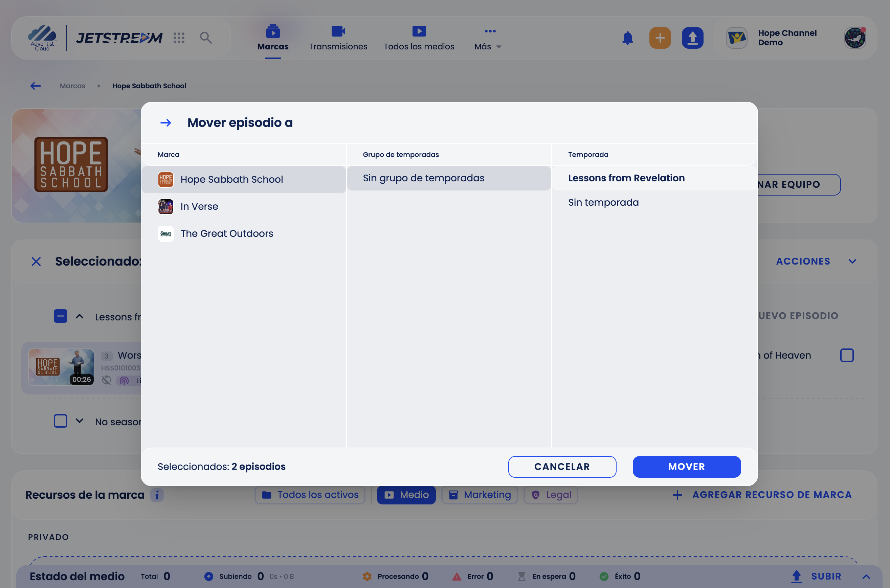Click the Hope Sabbath School brand icon in dialog

pyautogui.click(x=166, y=179)
